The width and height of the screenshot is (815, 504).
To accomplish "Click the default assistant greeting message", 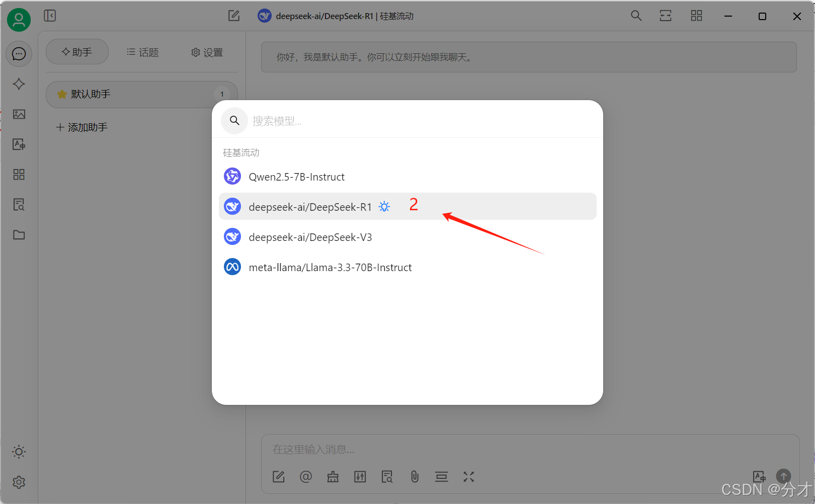I will click(529, 57).
